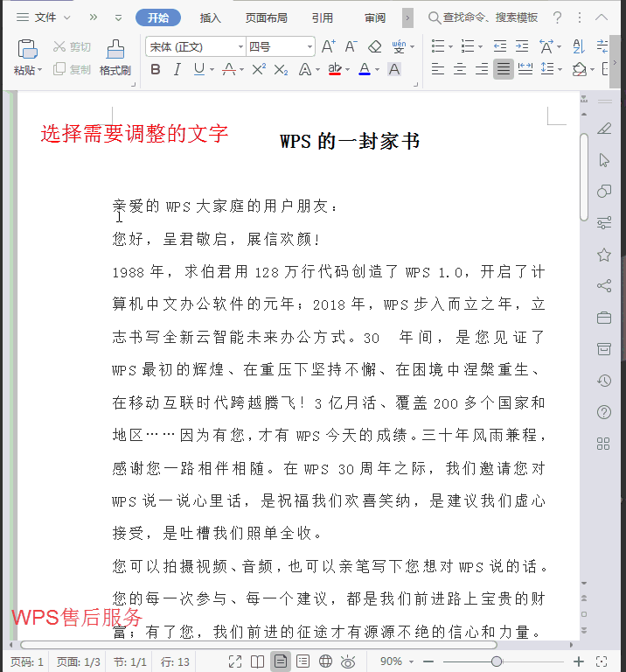This screenshot has height=672, width=626.
Task: Apply subscript X₂ formatting
Action: tap(281, 69)
